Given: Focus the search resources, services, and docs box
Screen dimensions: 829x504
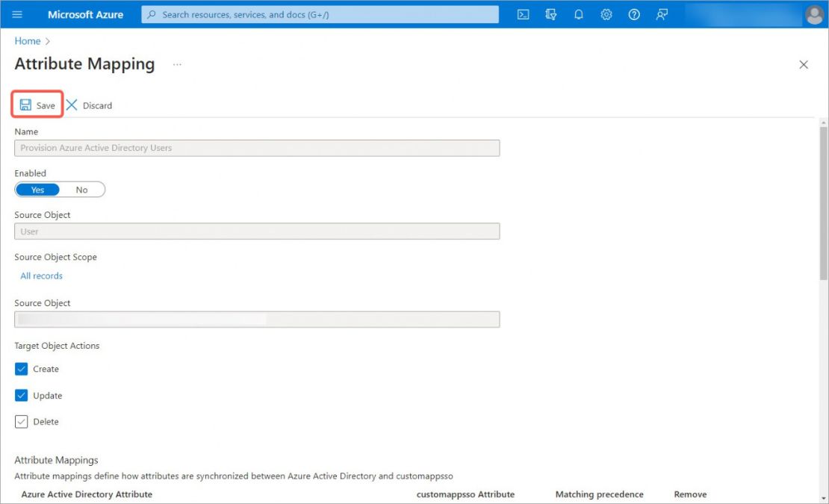Looking at the screenshot, I should 320,14.
